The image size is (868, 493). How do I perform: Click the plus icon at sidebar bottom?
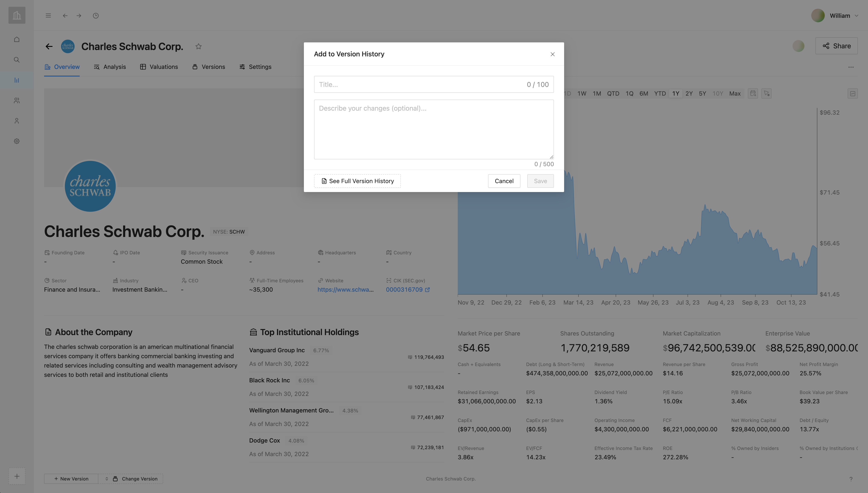(x=17, y=476)
